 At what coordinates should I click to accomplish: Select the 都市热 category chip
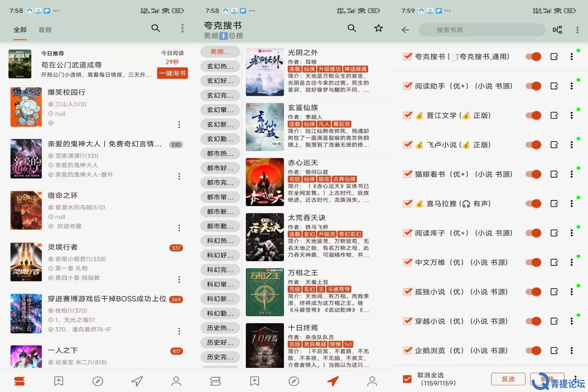pyautogui.click(x=220, y=153)
